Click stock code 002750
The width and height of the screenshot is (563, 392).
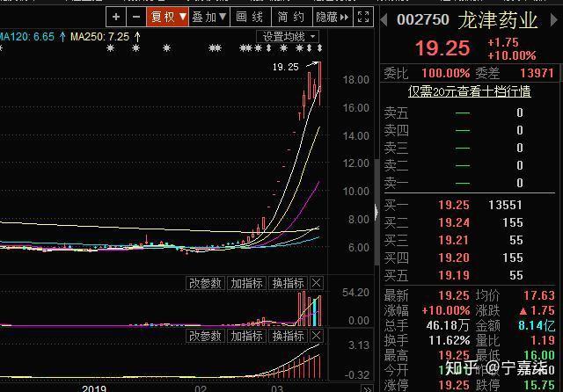coord(423,19)
